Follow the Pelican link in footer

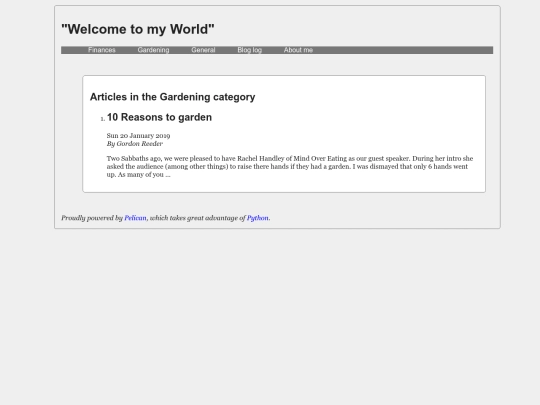135,218
